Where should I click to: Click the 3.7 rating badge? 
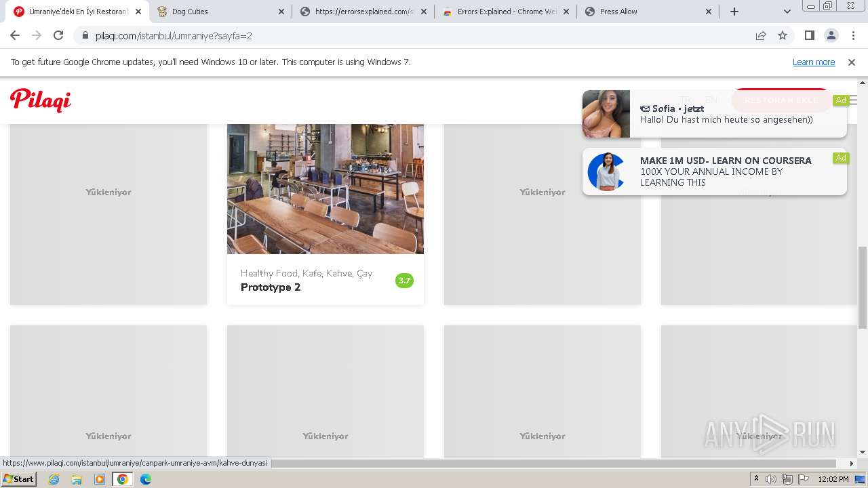404,281
